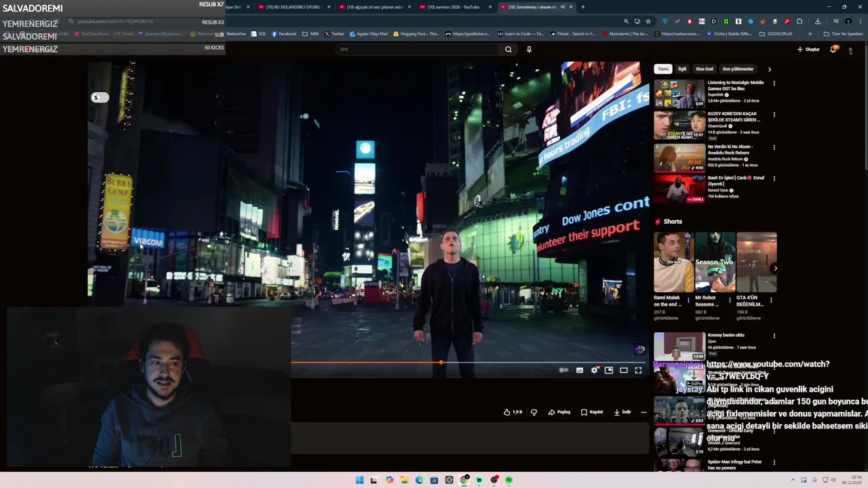
Task: Click the Paylaş share button
Action: click(559, 412)
